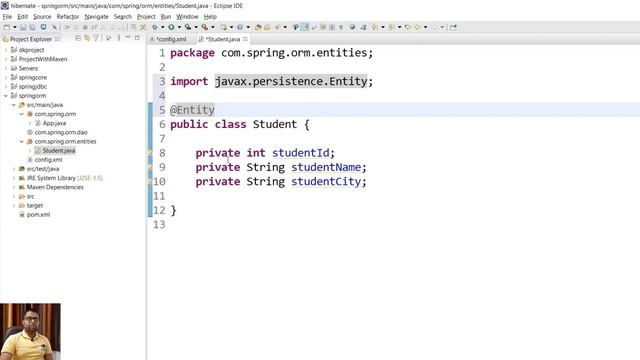Maximize the Project Explorer view
Viewport: 640px width, 360px height.
137,38
